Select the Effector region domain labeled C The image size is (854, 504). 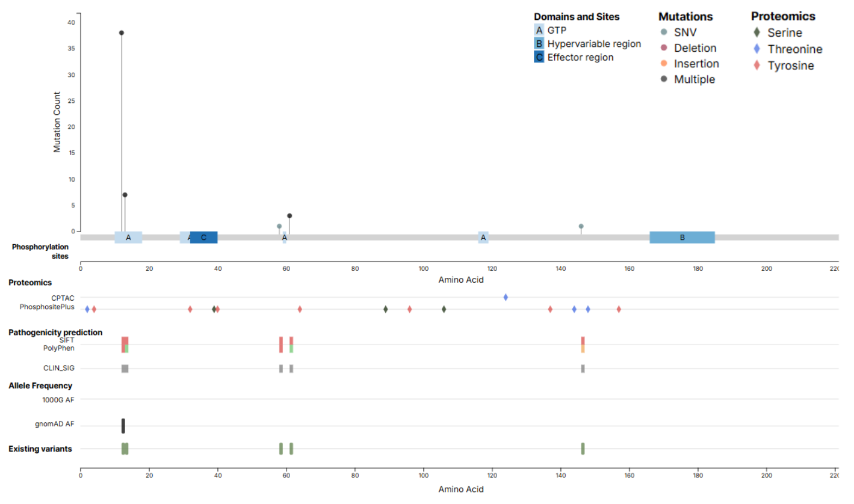click(x=203, y=238)
